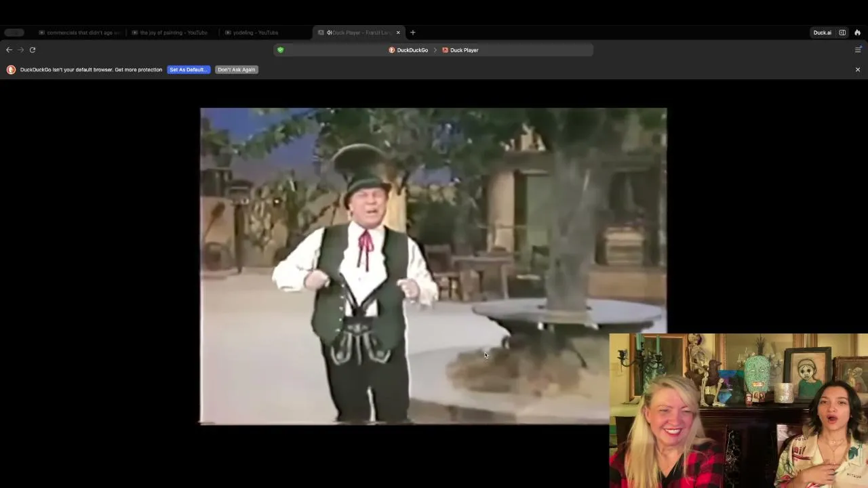
Task: Reload the current page
Action: click(x=33, y=49)
